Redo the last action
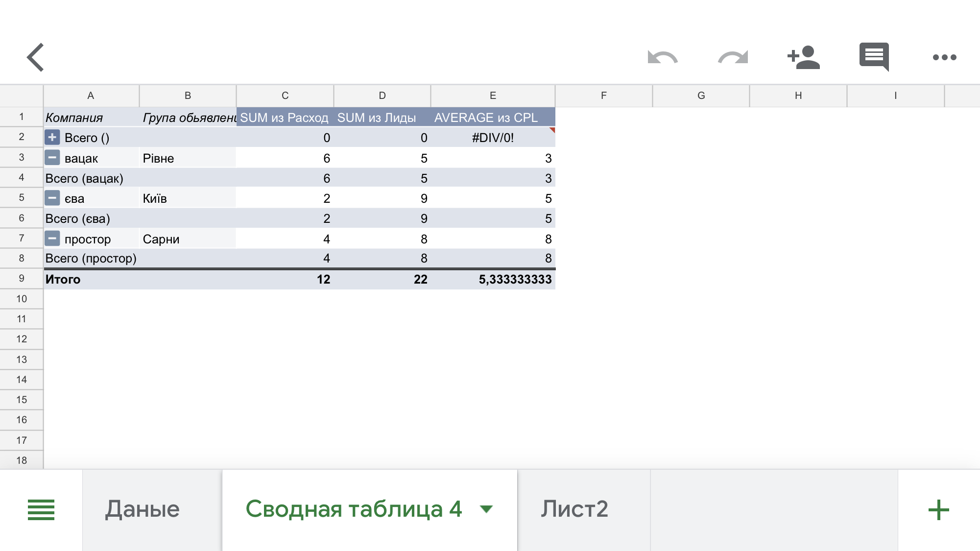 (x=733, y=57)
